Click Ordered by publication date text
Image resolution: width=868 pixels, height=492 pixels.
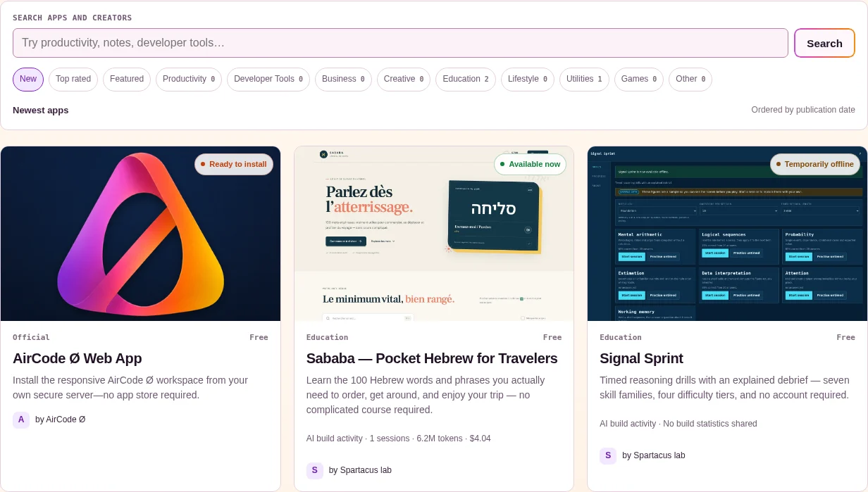(x=803, y=110)
